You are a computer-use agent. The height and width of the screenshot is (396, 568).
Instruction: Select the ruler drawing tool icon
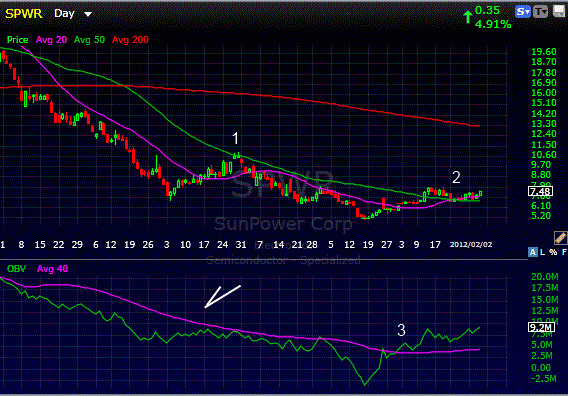point(560,238)
